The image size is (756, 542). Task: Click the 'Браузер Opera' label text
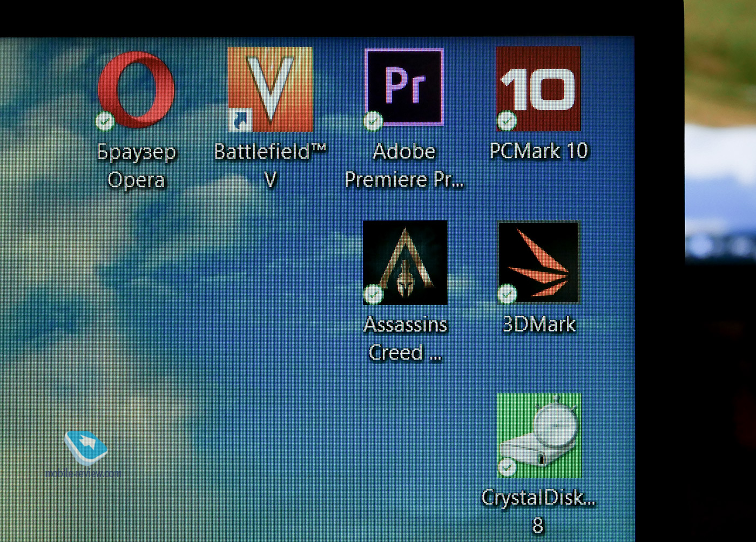pos(136,166)
